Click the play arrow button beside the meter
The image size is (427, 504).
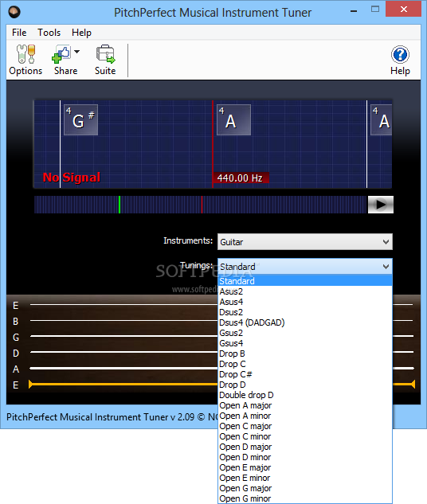point(380,205)
